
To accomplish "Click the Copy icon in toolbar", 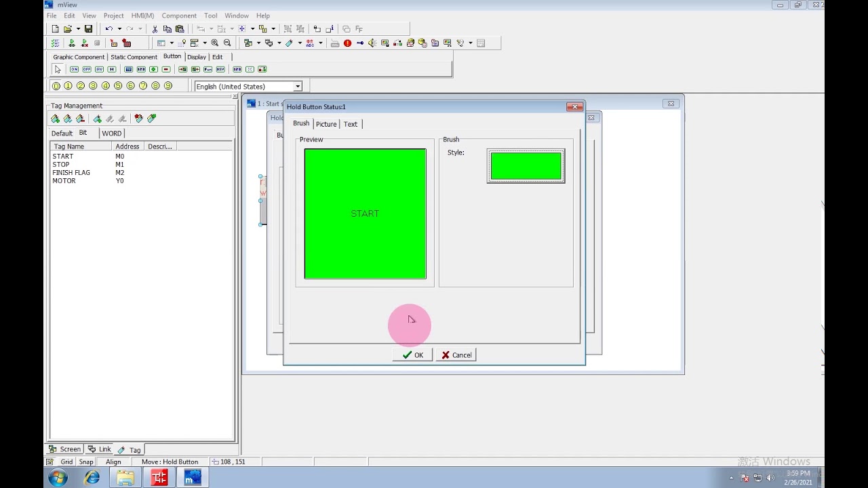I will (167, 29).
